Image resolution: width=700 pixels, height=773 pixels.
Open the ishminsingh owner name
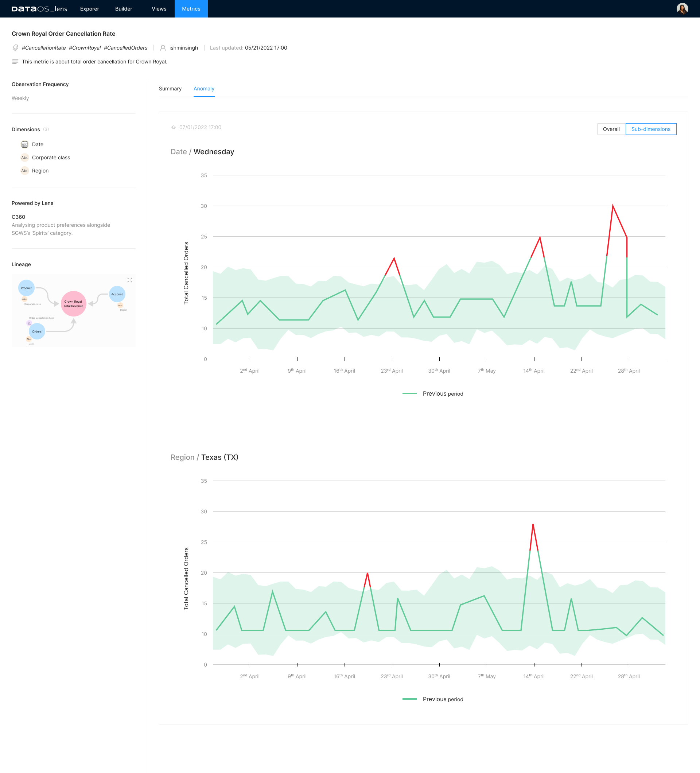[184, 48]
